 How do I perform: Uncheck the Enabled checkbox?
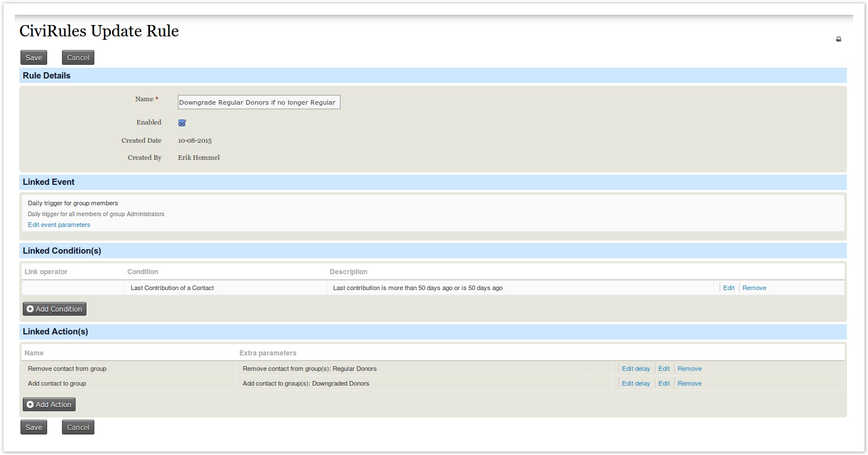click(182, 123)
